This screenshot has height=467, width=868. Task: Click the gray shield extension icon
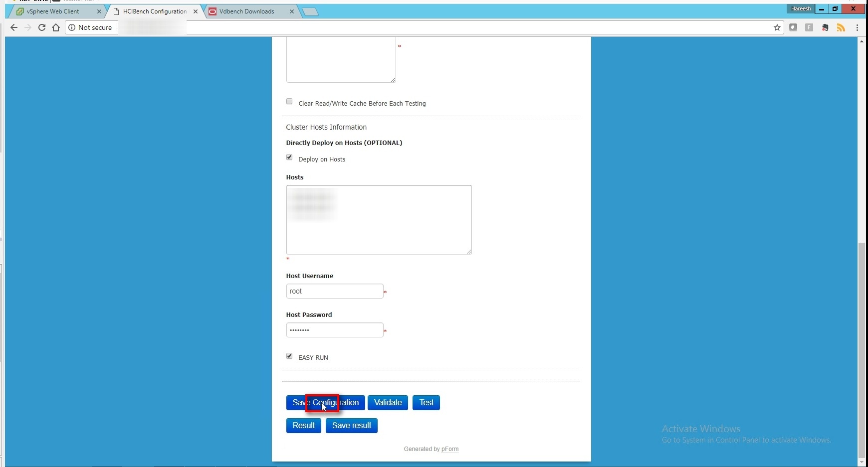click(793, 27)
